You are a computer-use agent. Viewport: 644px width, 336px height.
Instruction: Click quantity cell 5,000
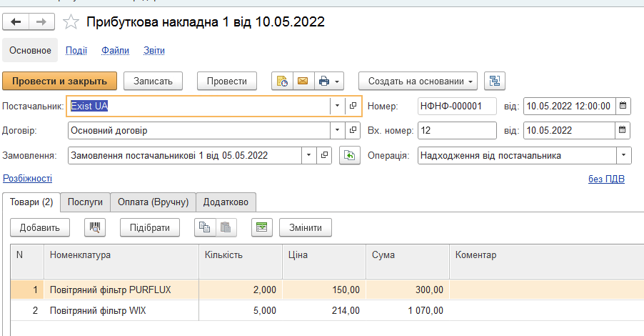point(241,310)
